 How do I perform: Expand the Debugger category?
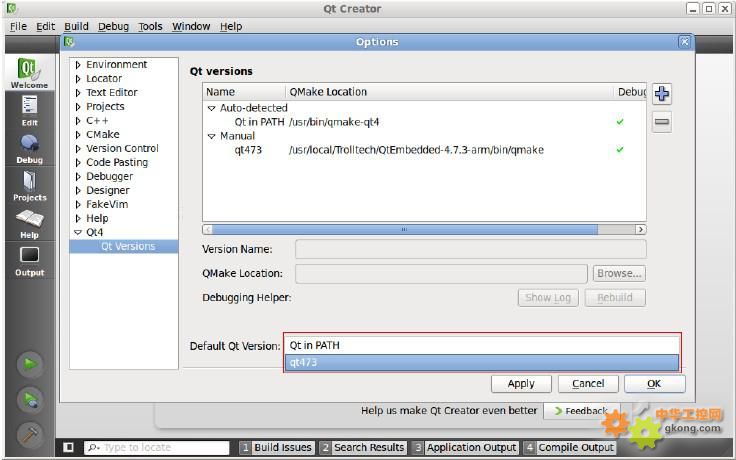[78, 177]
